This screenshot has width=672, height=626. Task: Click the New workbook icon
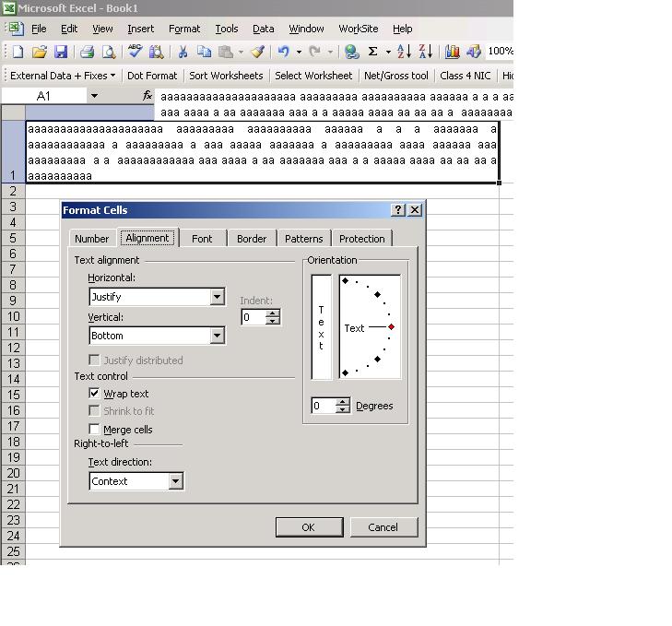click(18, 53)
